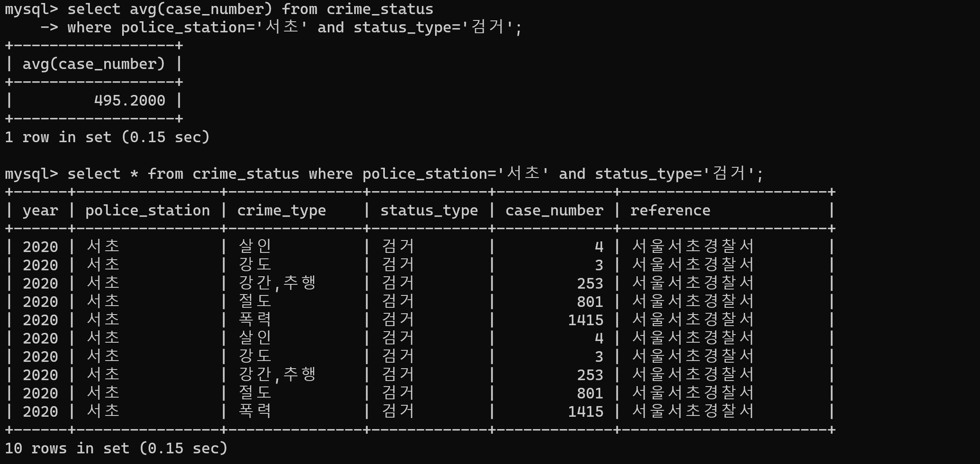Viewport: 980px width, 464px height.
Task: Click the last 1415 case number value
Action: click(x=585, y=412)
